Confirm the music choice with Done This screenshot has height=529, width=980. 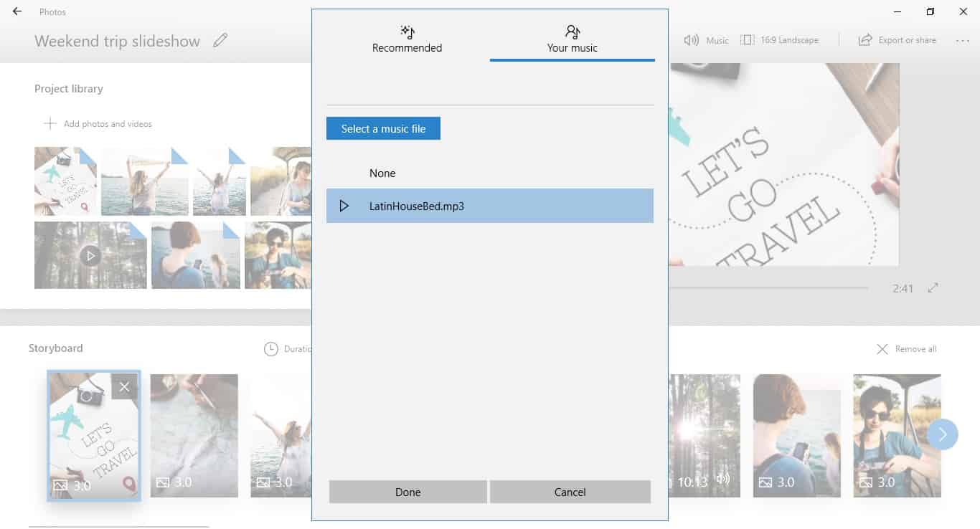407,492
